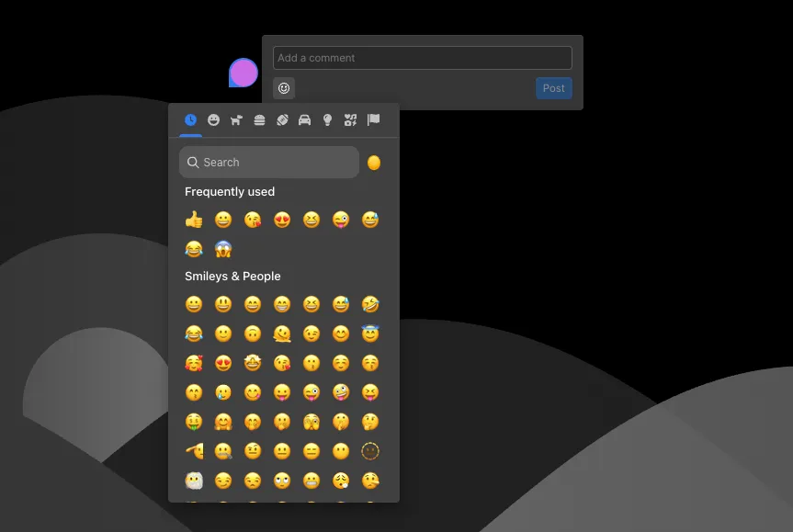Click the emoji Search field
Screen dimensions: 793x532
coord(269,163)
